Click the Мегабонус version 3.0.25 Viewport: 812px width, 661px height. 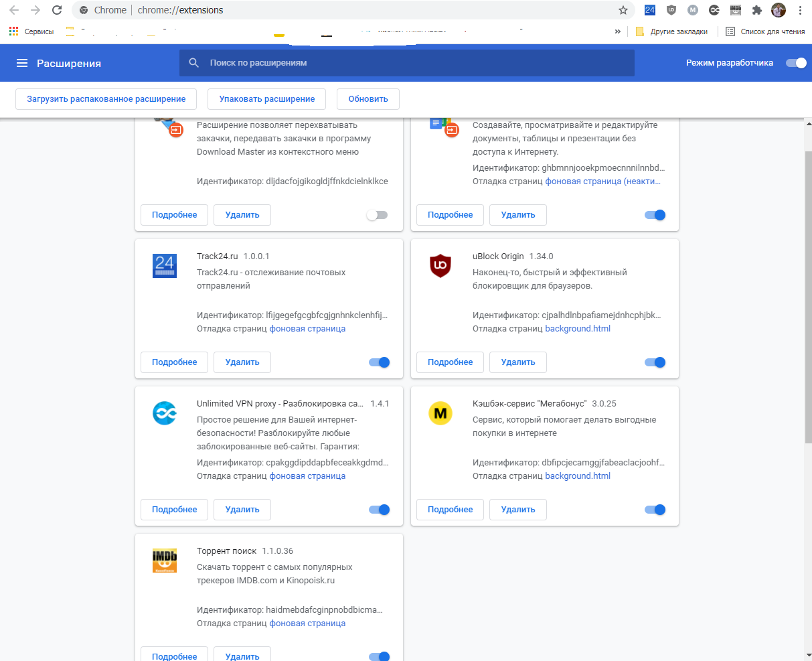click(x=604, y=404)
